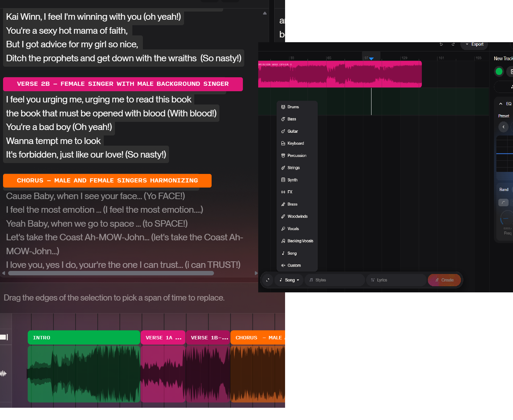This screenshot has width=513, height=420.
Task: Choose Keyboard from the instrument menu
Action: [x=297, y=144]
